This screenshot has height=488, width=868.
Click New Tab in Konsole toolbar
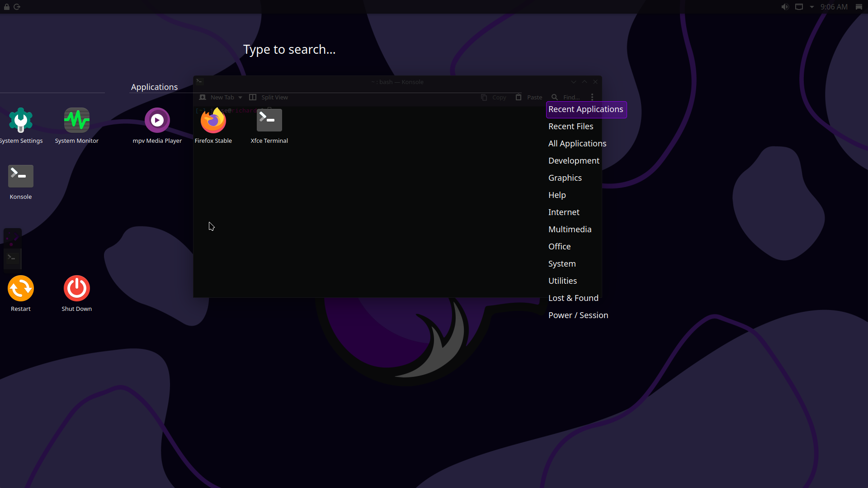pyautogui.click(x=217, y=97)
